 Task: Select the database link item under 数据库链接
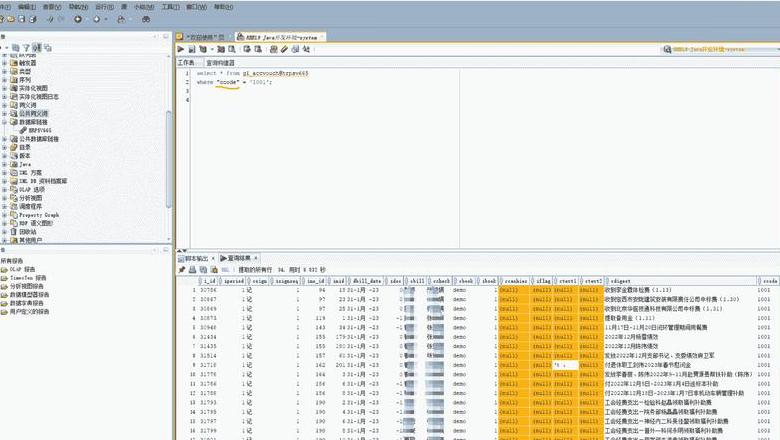pos(36,130)
